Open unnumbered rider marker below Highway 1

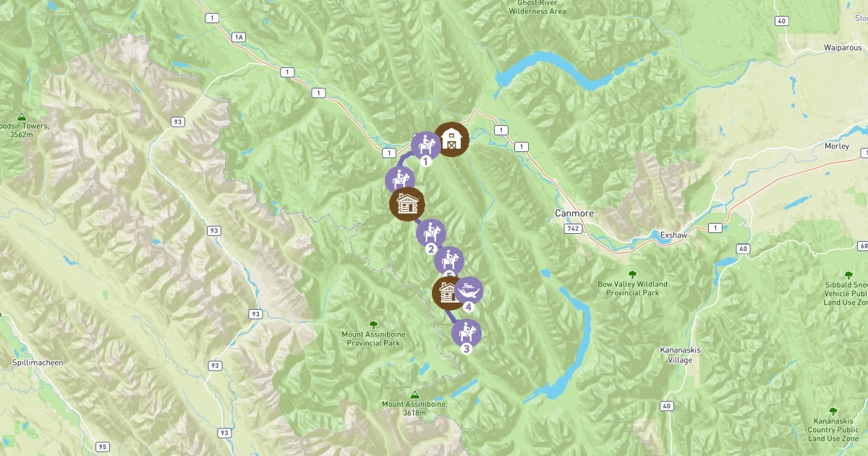coord(400,180)
